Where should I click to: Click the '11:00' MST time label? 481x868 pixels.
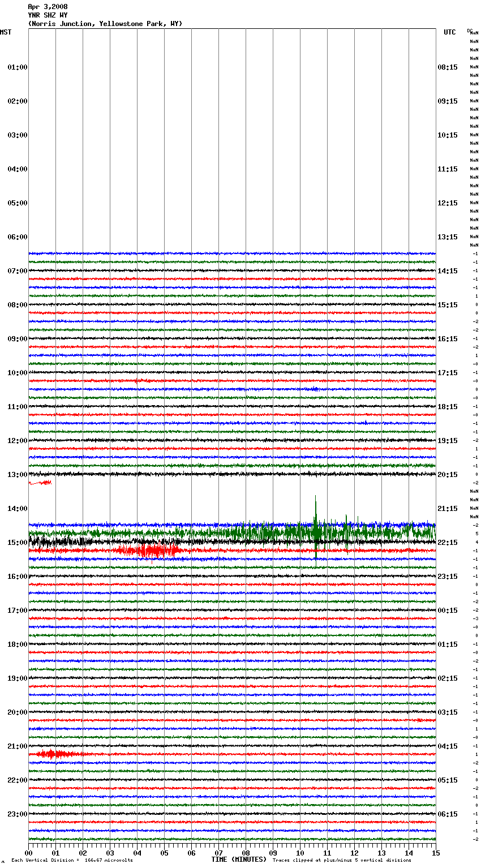18,407
